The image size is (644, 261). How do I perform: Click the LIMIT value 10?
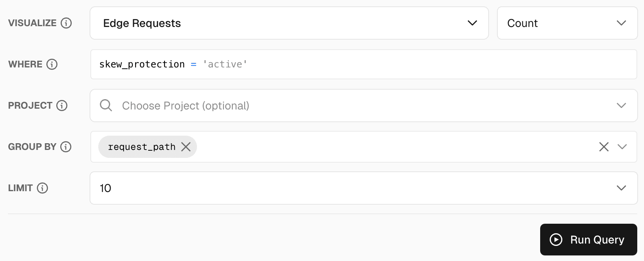click(105, 188)
